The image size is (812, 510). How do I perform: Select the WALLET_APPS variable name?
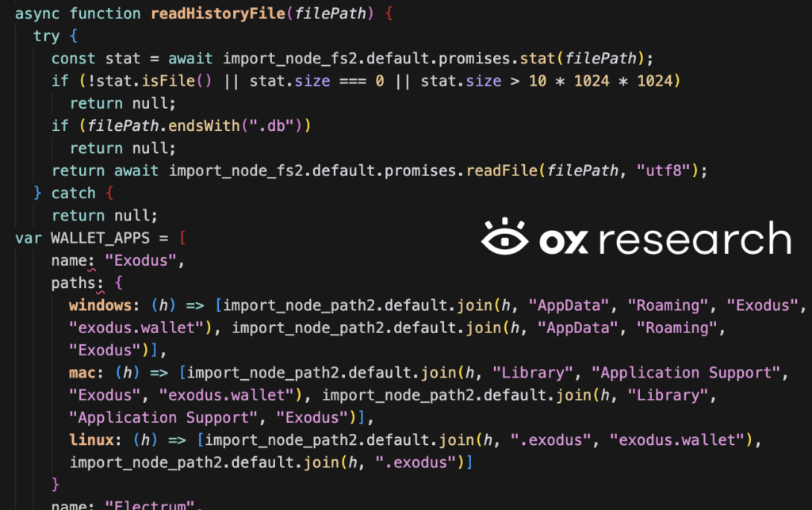coord(101,238)
